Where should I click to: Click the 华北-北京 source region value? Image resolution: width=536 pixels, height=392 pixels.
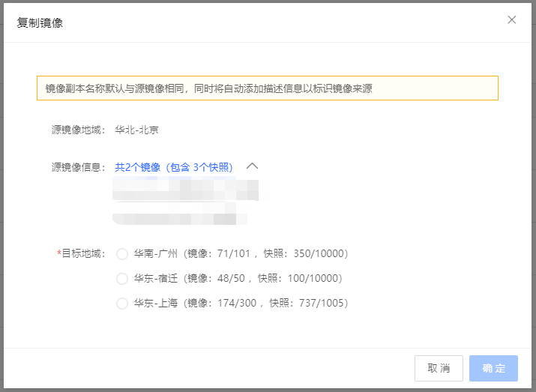(x=136, y=130)
